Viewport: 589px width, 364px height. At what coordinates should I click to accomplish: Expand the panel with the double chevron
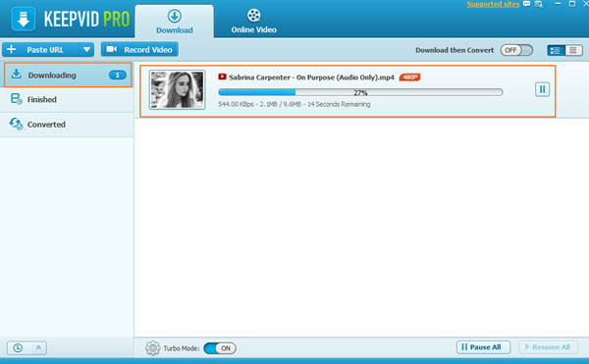point(38,348)
